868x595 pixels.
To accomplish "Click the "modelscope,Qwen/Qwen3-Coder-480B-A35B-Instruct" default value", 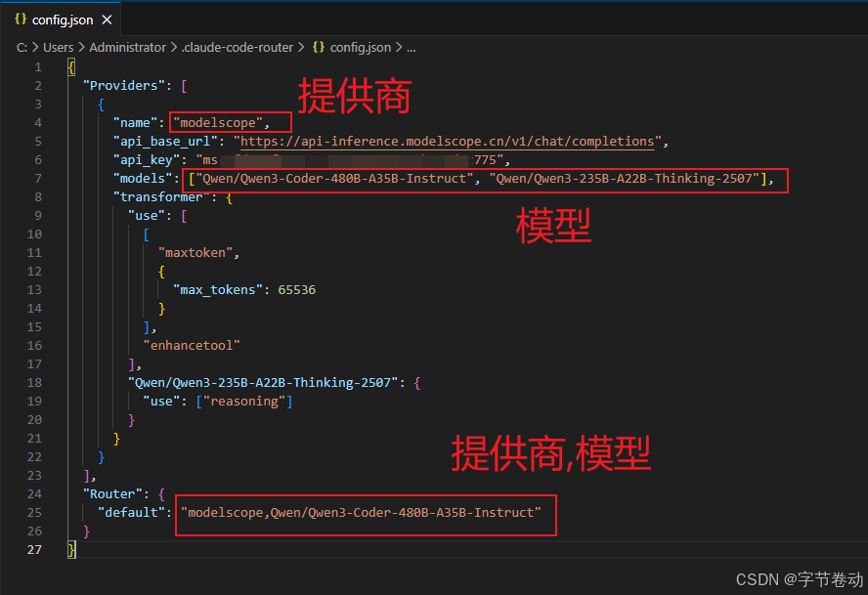I will [x=361, y=513].
